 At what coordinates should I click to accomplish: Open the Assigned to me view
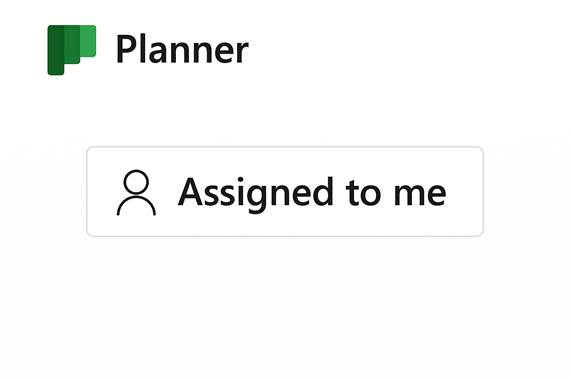pos(285,191)
